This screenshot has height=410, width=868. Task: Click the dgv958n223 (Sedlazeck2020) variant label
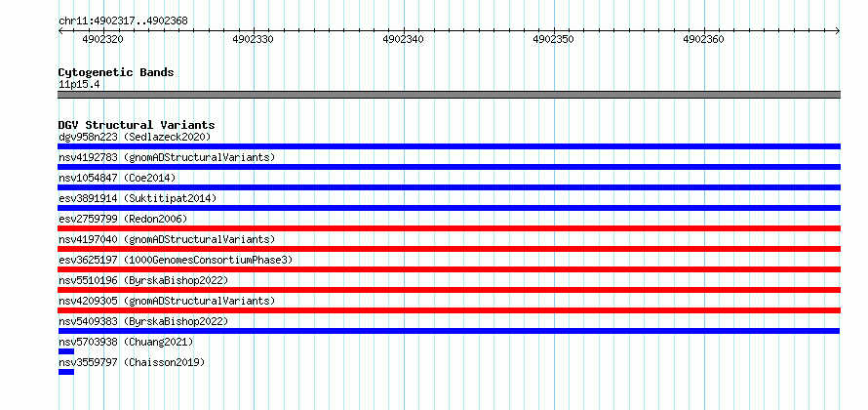pyautogui.click(x=135, y=137)
